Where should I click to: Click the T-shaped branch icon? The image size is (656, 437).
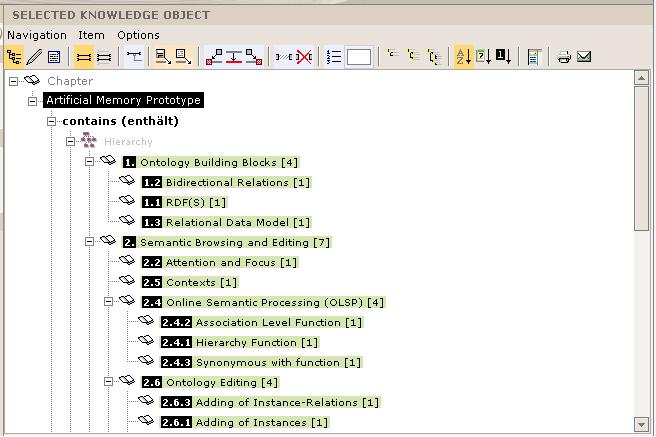(134, 56)
